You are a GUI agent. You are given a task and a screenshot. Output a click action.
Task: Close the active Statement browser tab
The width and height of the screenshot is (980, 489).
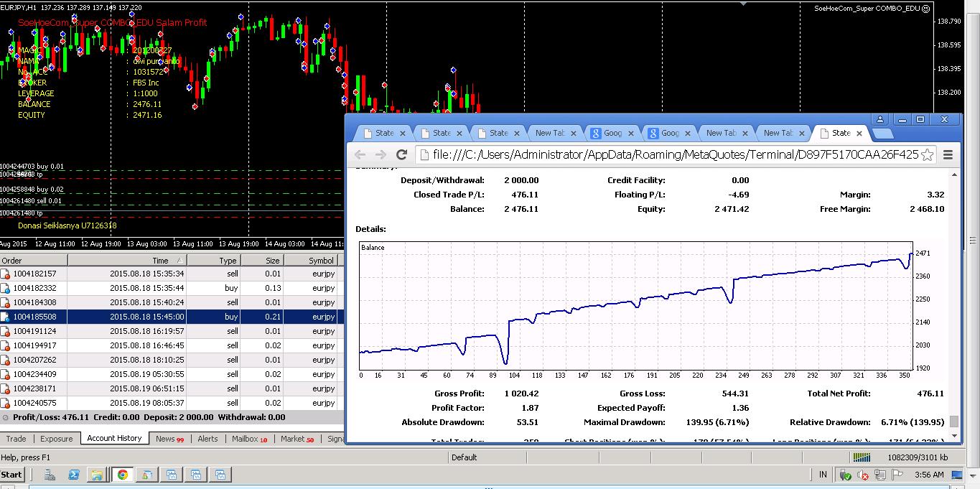pyautogui.click(x=859, y=133)
